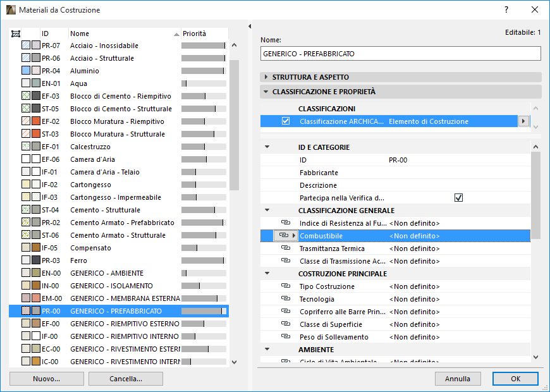Click the fill pattern icon for Cartongesso
550x392 pixels.
coord(26,184)
